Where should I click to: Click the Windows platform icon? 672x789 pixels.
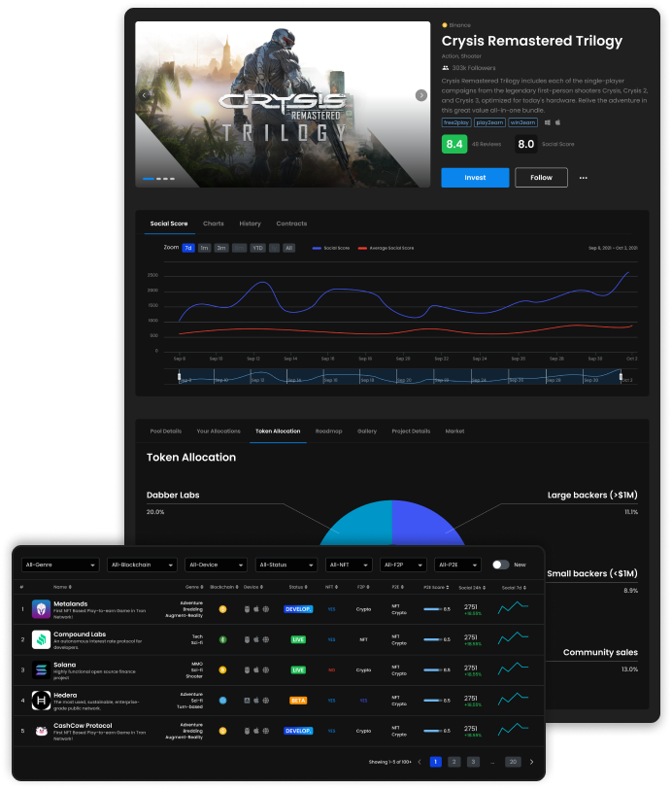[x=548, y=122]
